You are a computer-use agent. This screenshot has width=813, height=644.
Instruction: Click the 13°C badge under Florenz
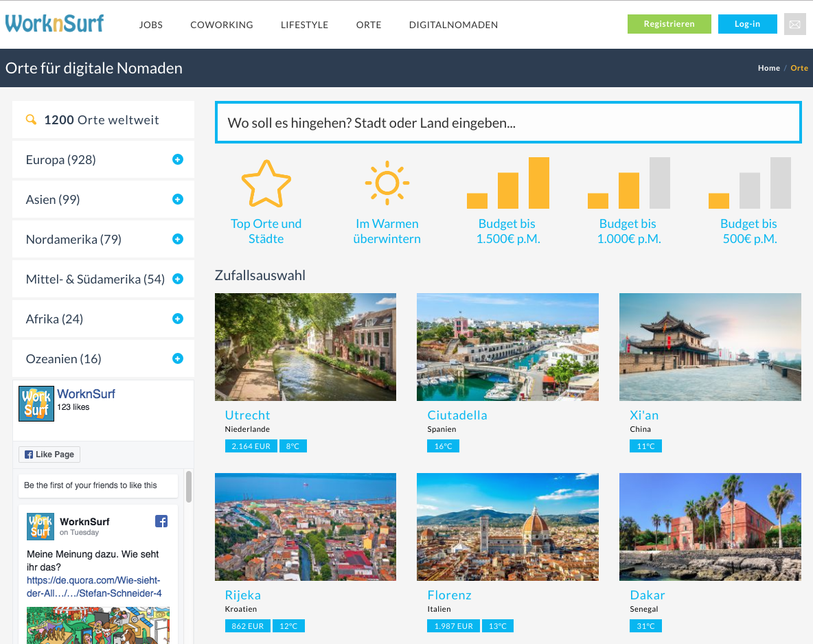coord(498,626)
